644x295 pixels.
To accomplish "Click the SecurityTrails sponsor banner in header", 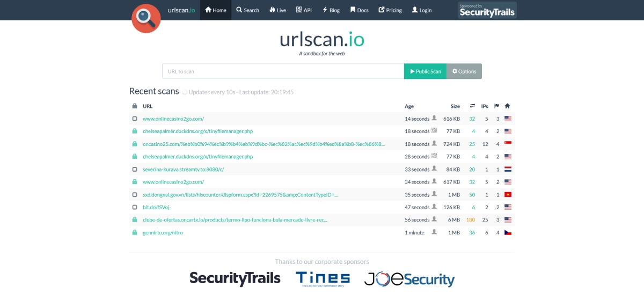I will [x=487, y=10].
